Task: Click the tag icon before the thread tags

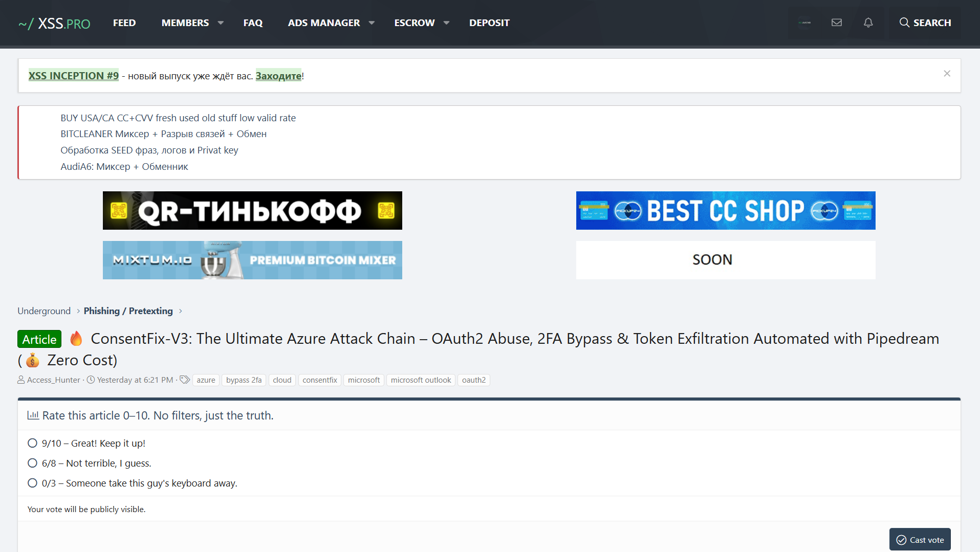Action: (184, 380)
